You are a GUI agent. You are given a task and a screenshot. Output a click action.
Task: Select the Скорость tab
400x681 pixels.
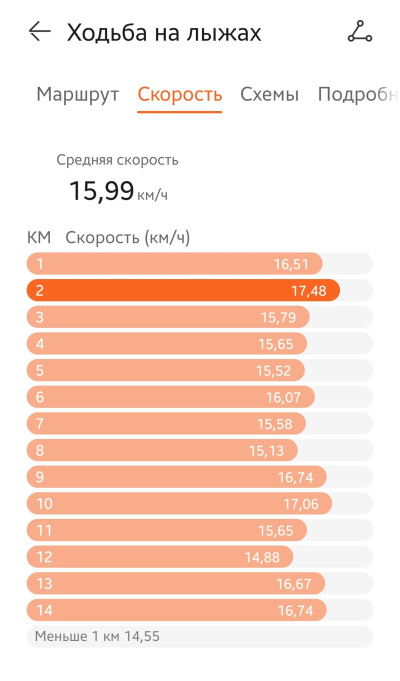179,94
